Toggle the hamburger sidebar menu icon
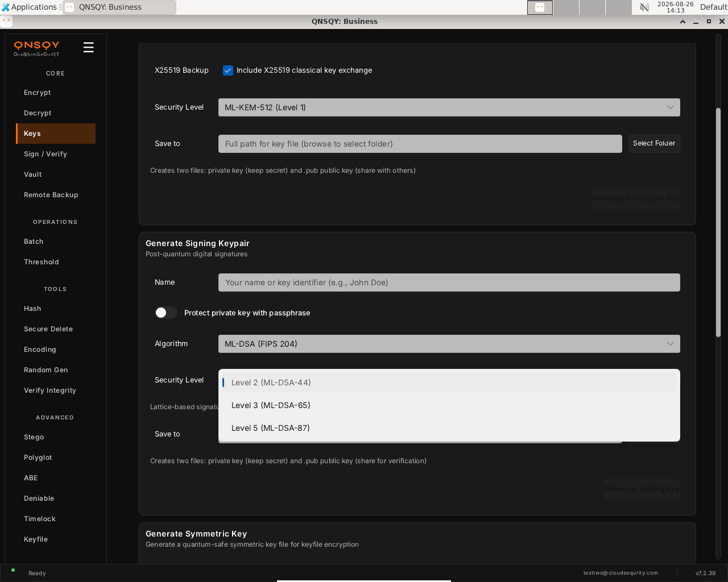The image size is (728, 582). 88,47
